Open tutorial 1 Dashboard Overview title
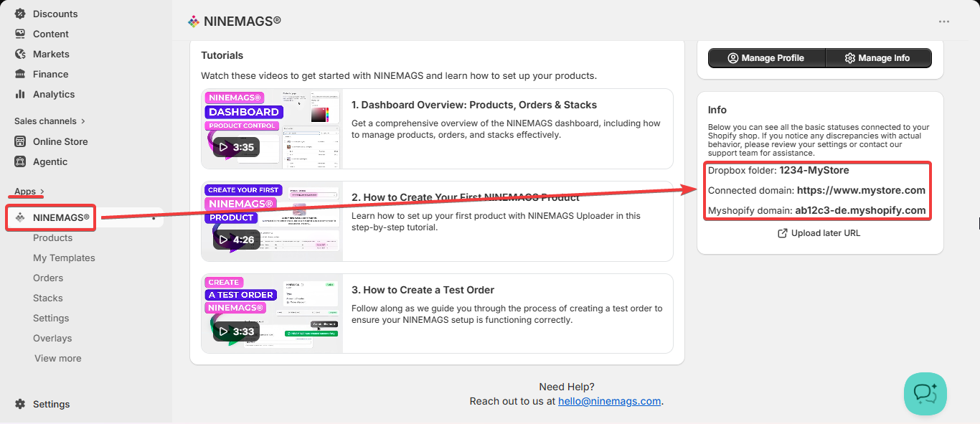 pyautogui.click(x=474, y=105)
